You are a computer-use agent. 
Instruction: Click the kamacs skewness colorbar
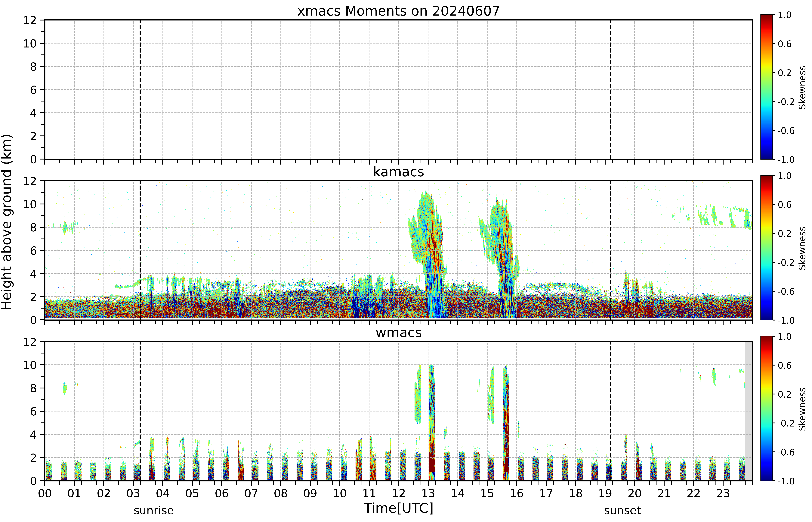767,247
